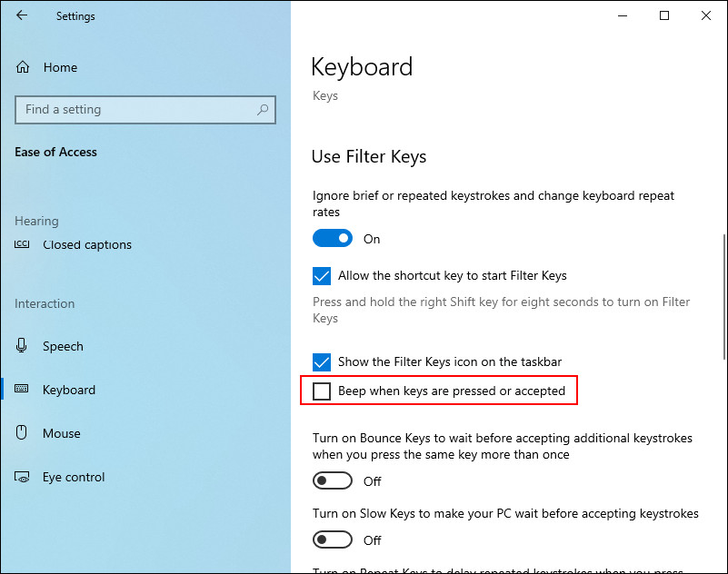Uncheck Allow the shortcut key checkbox
The height and width of the screenshot is (574, 728).
pos(322,275)
